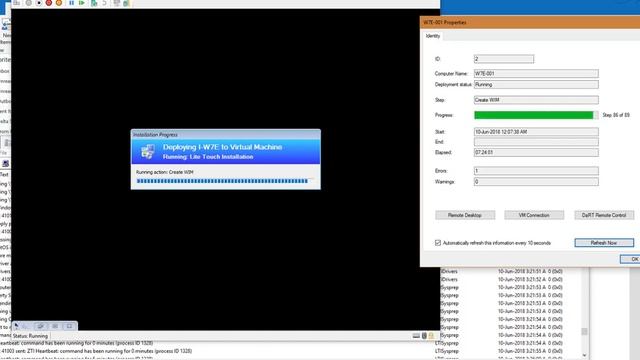Click the keyboard indicator in VM status bar
Viewport: 640px width, 360px height.
coord(416,336)
